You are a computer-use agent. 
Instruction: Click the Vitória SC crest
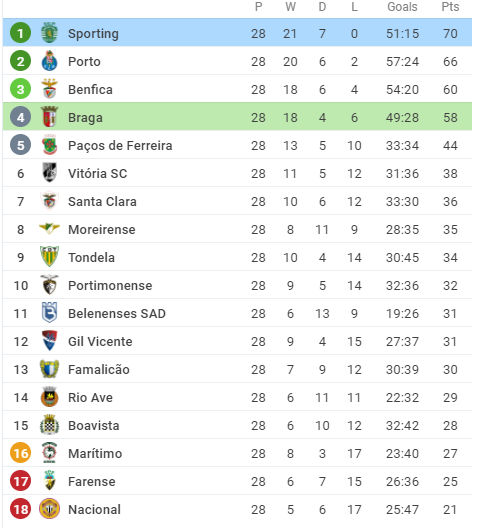(50, 172)
